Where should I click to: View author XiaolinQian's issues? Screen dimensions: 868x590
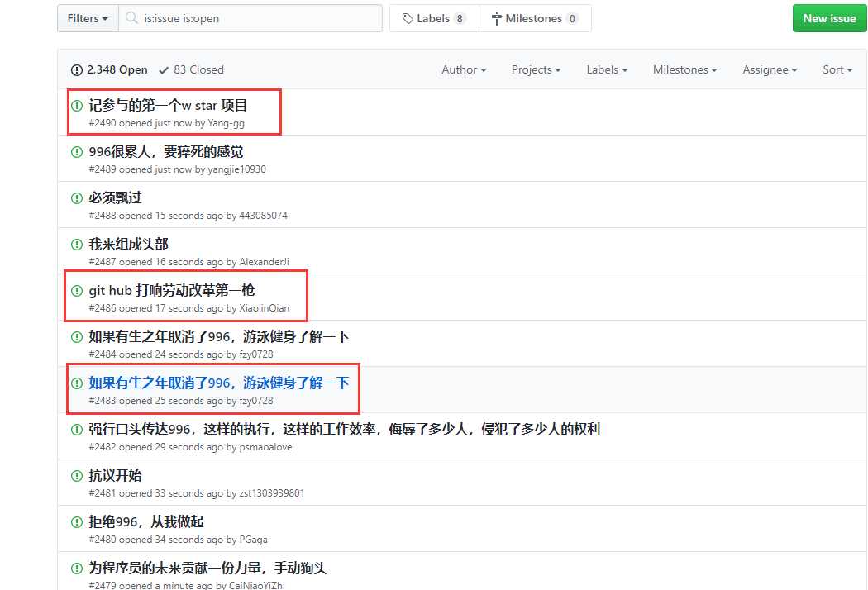coord(264,308)
